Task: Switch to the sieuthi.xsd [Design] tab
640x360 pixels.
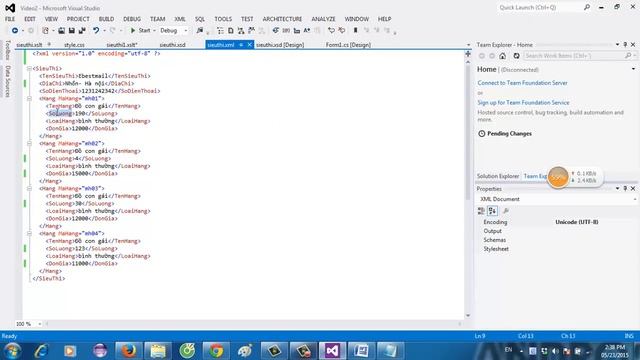Action: (280, 45)
